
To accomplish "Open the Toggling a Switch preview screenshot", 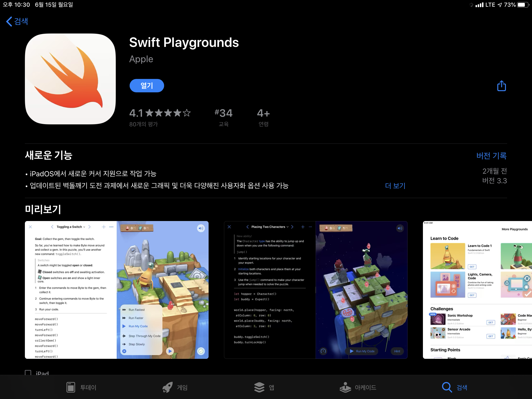I will (x=117, y=290).
